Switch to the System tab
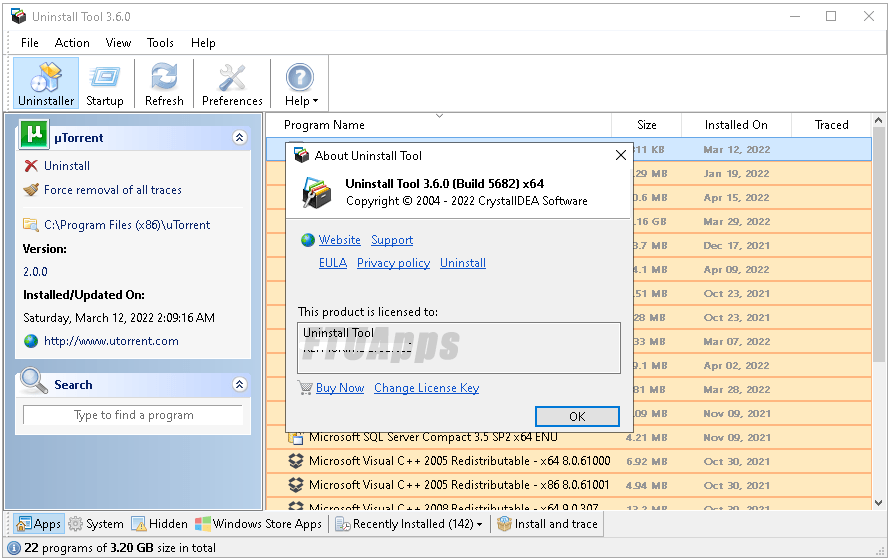Screen dimensions: 889x560 point(96,524)
